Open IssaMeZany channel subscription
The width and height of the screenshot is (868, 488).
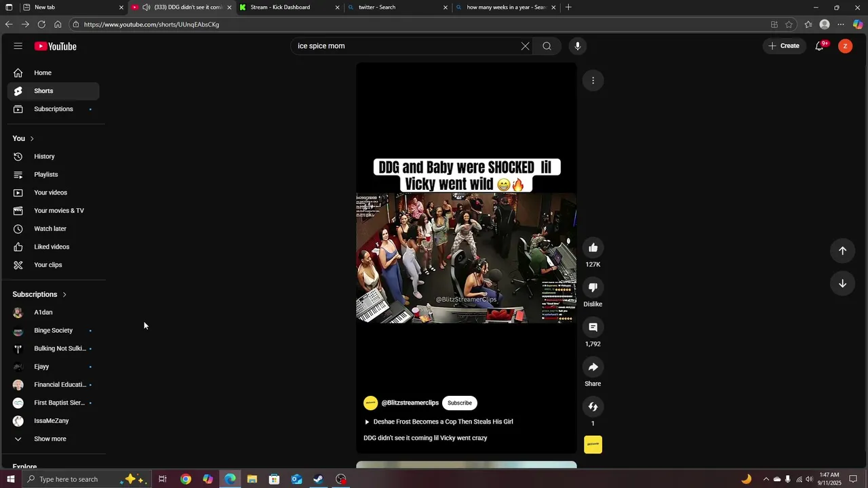(x=53, y=421)
